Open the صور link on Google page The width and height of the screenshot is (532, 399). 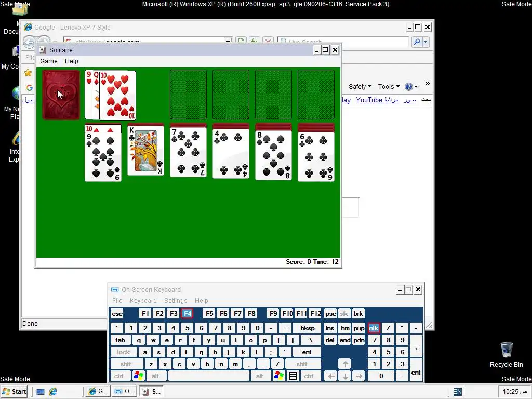point(410,100)
